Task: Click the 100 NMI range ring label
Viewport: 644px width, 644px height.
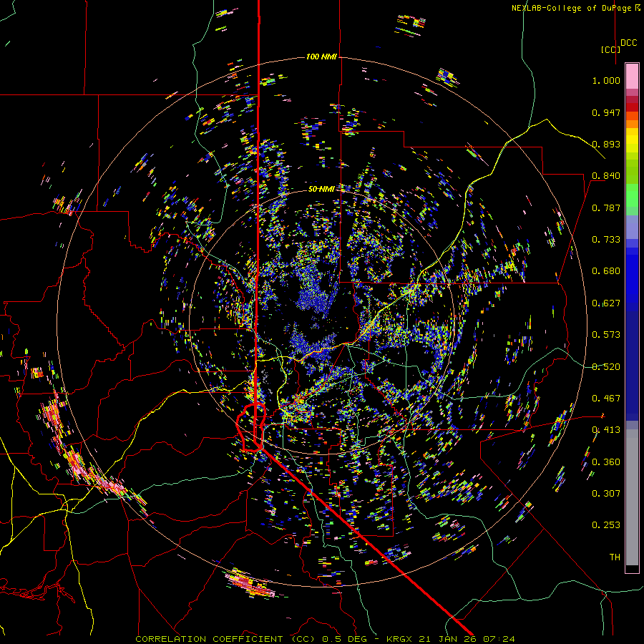Action: pyautogui.click(x=321, y=57)
